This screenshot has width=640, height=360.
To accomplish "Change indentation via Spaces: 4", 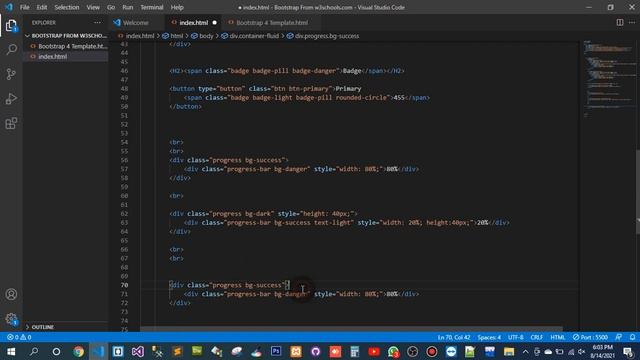I will [489, 337].
